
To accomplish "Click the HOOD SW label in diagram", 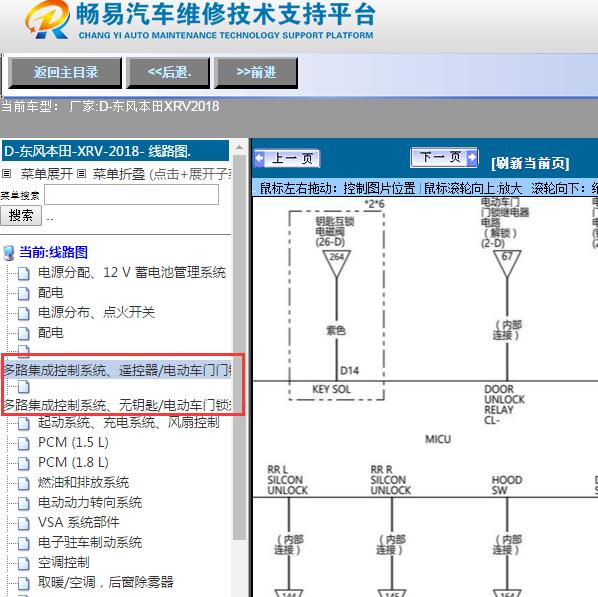I will click(x=506, y=485).
